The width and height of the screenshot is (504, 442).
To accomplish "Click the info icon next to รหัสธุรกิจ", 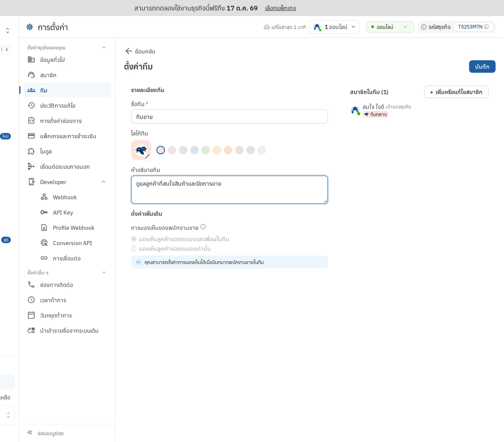I will point(424,27).
